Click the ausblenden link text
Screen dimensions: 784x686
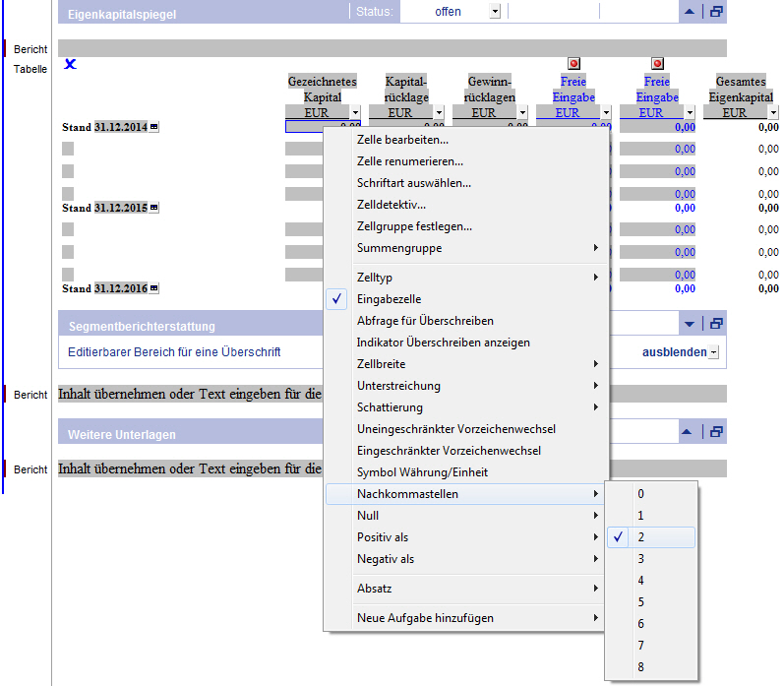point(675,352)
